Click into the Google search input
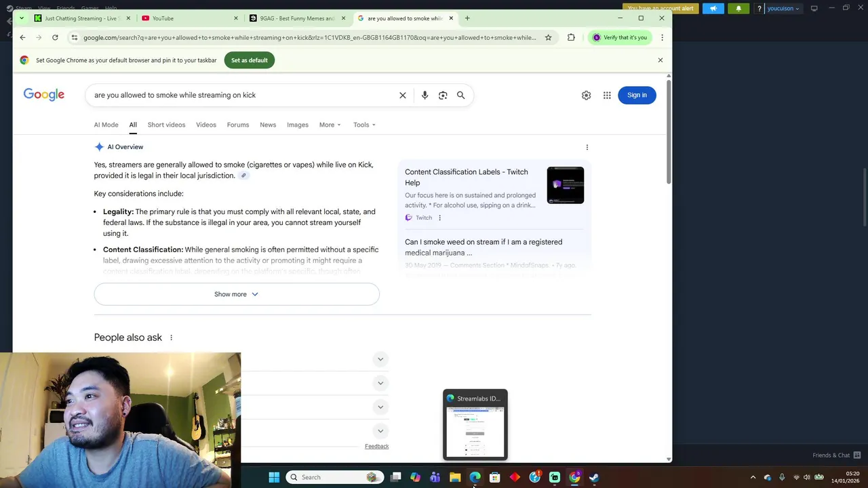 pos(244,95)
